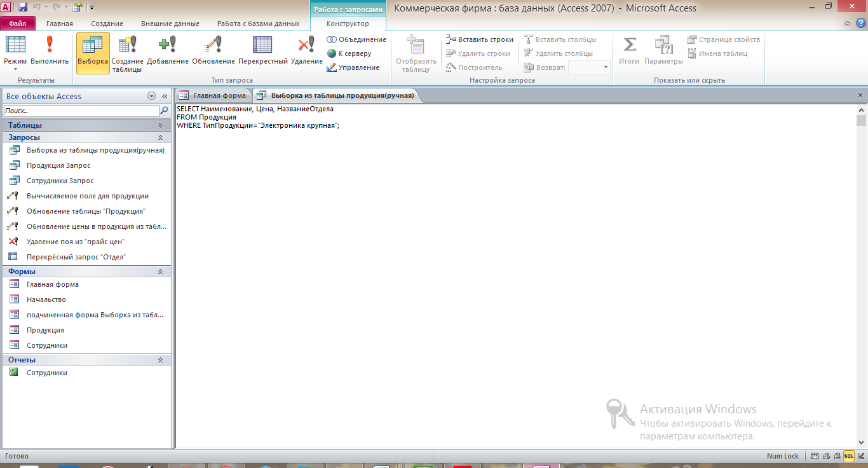Image resolution: width=868 pixels, height=468 pixels.
Task: Select К серверу pass-through query
Action: click(x=349, y=53)
